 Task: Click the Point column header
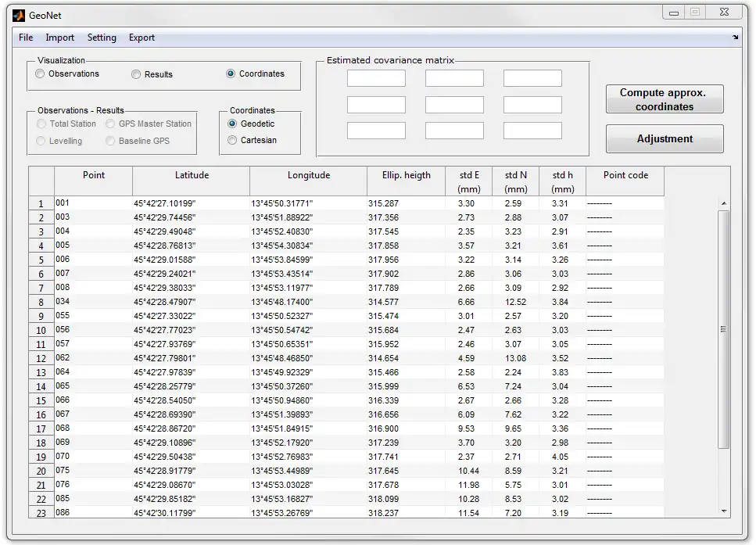click(x=94, y=181)
